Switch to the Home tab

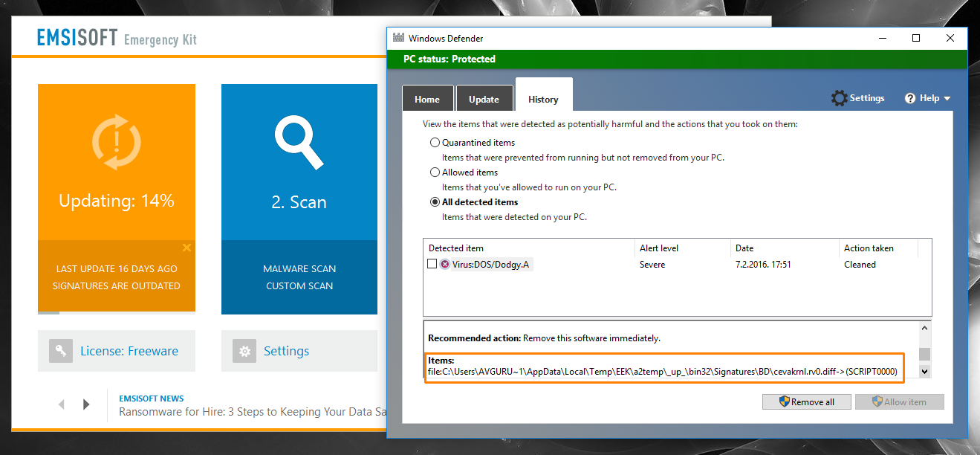[x=427, y=99]
